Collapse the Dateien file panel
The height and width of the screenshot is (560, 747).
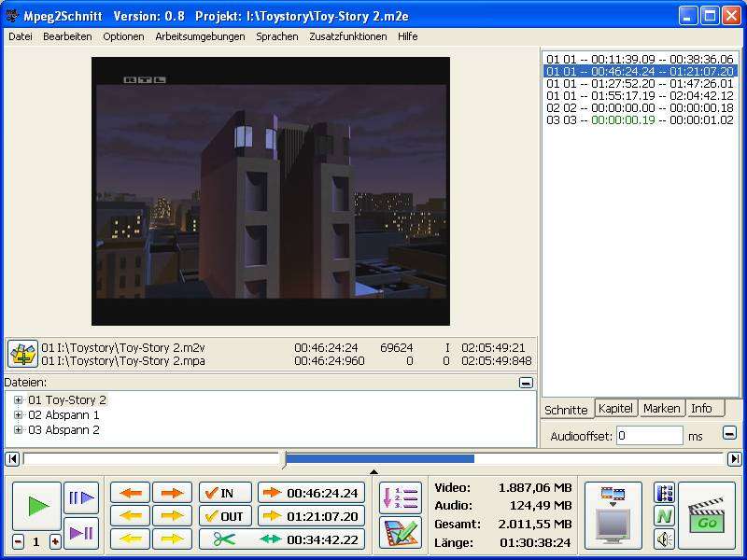coord(526,383)
